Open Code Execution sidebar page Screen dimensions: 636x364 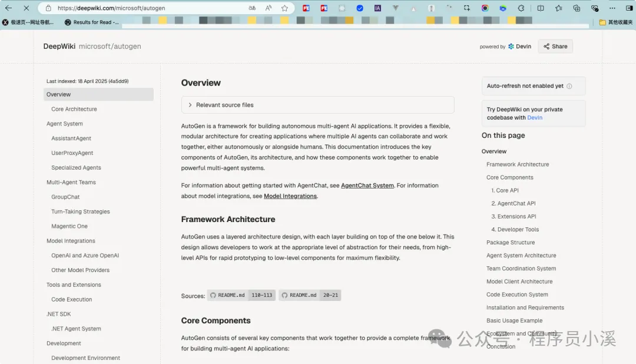(72, 299)
